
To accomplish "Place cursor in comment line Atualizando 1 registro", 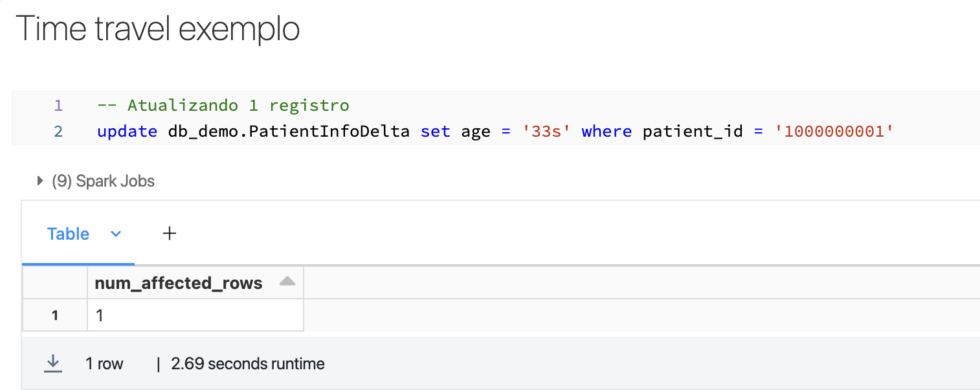I will click(223, 105).
